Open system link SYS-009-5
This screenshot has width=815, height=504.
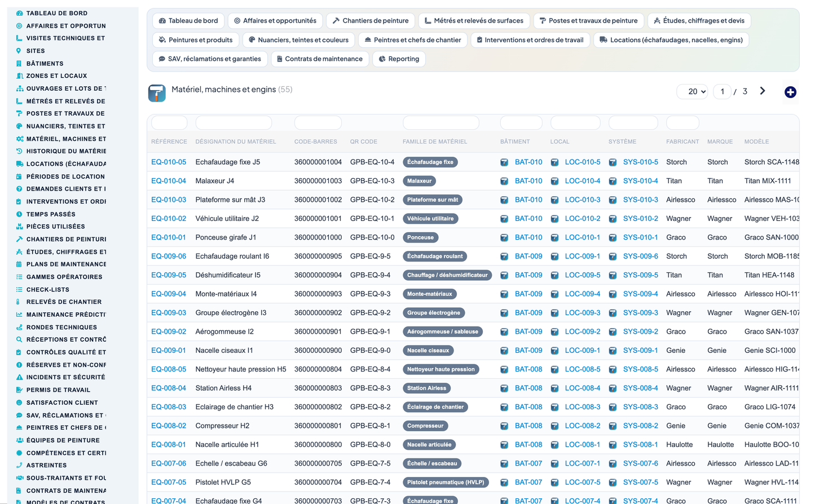click(641, 275)
